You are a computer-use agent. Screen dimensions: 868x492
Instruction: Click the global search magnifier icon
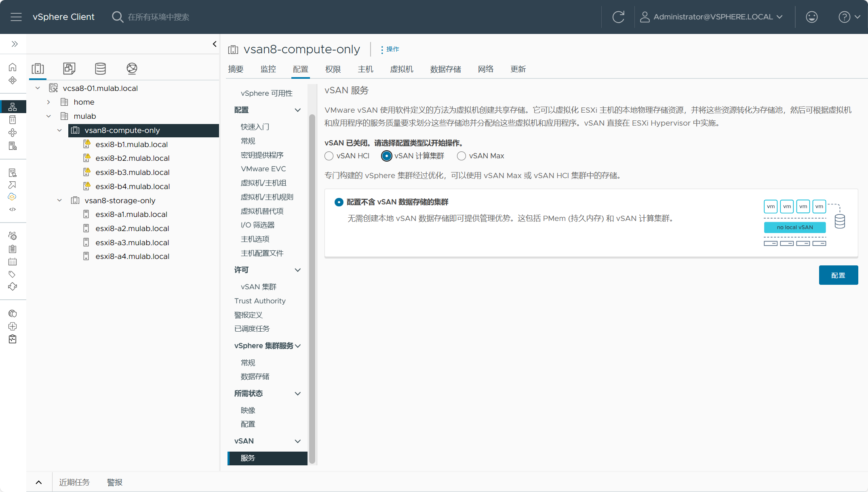(x=117, y=17)
